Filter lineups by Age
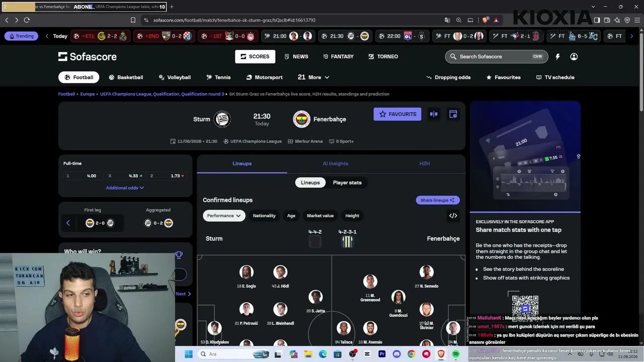 click(x=291, y=216)
